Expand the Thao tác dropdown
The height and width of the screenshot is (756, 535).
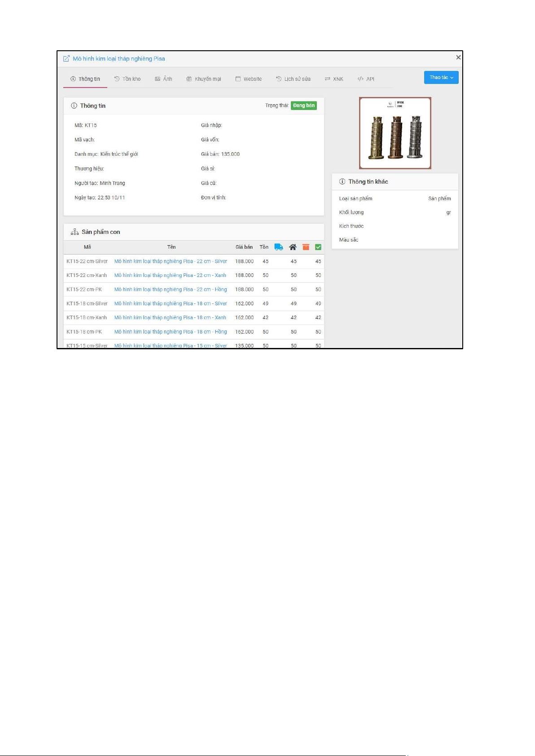441,77
